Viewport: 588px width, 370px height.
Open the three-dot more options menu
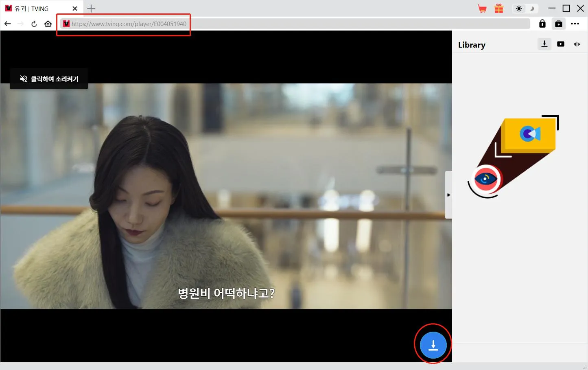575,24
